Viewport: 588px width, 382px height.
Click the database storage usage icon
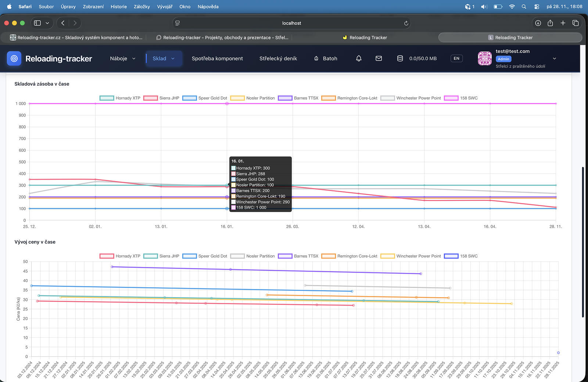(400, 58)
